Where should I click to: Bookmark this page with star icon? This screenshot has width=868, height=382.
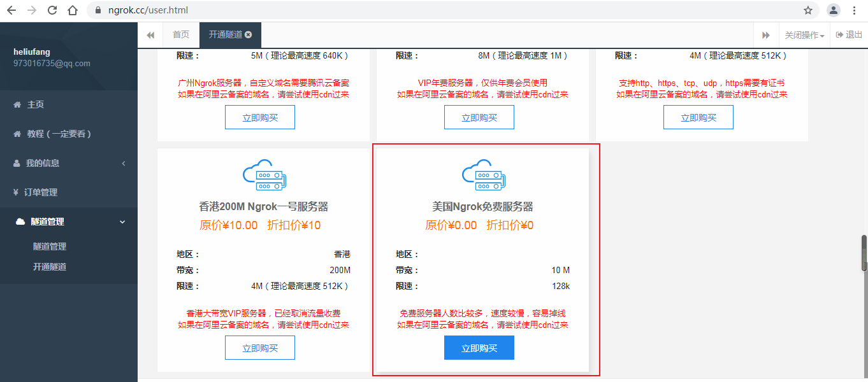tap(808, 10)
